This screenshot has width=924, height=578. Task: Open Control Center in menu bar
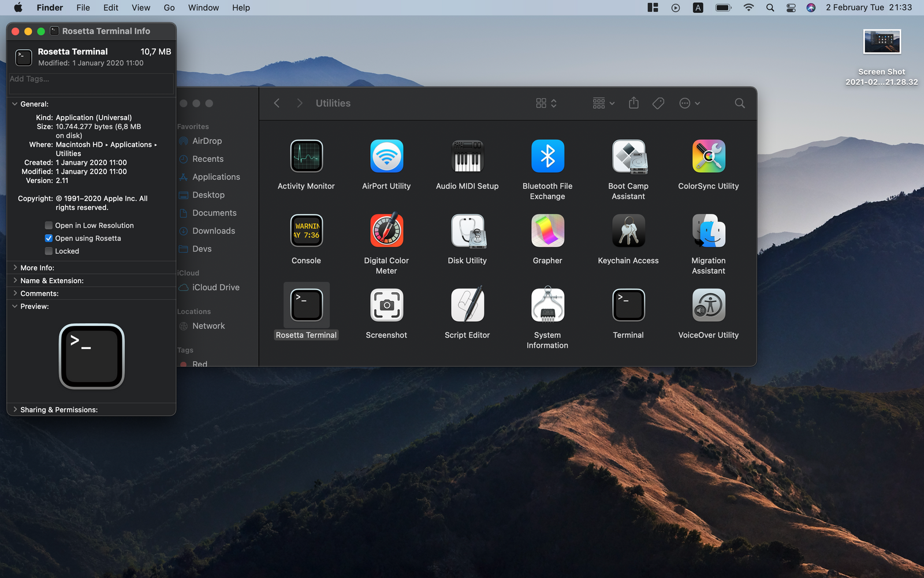pyautogui.click(x=791, y=8)
